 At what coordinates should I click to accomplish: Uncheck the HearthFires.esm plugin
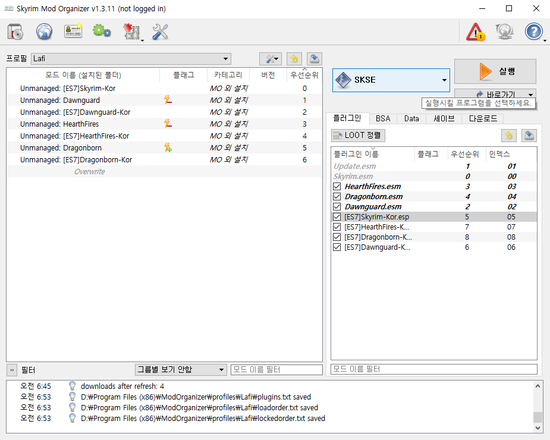tap(337, 186)
